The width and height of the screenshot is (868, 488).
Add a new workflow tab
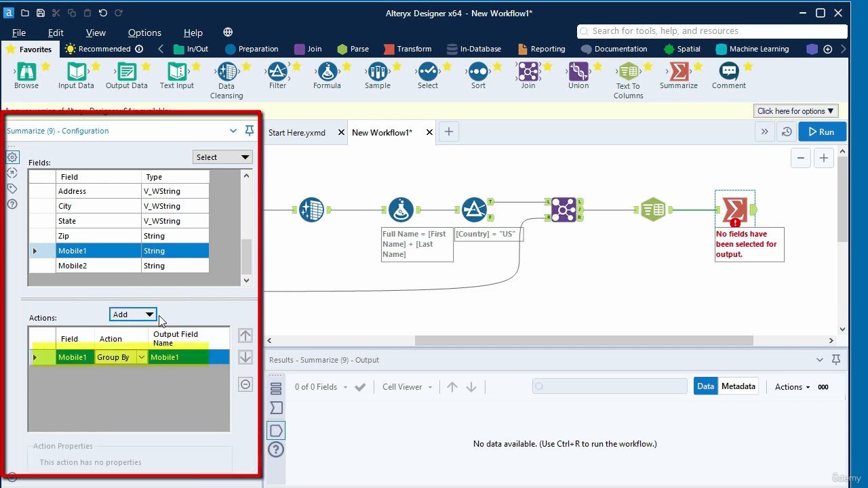click(449, 132)
